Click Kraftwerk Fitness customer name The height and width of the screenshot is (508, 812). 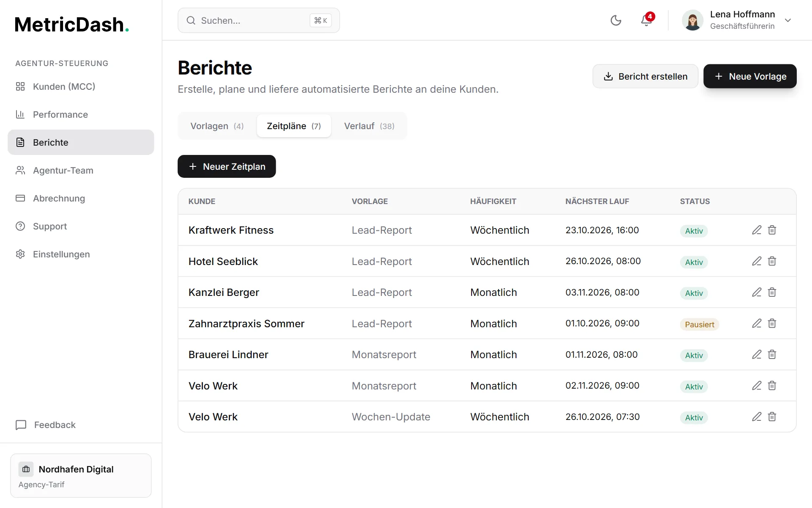pos(231,230)
